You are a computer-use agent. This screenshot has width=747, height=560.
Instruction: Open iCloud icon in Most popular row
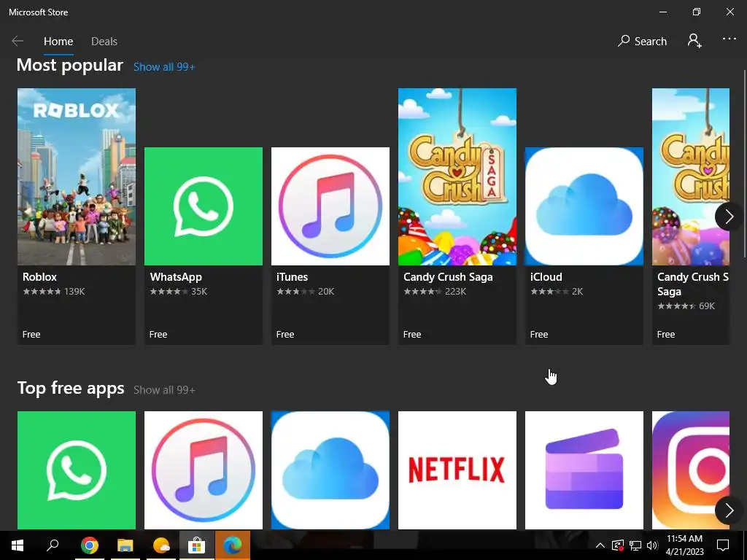(x=584, y=206)
